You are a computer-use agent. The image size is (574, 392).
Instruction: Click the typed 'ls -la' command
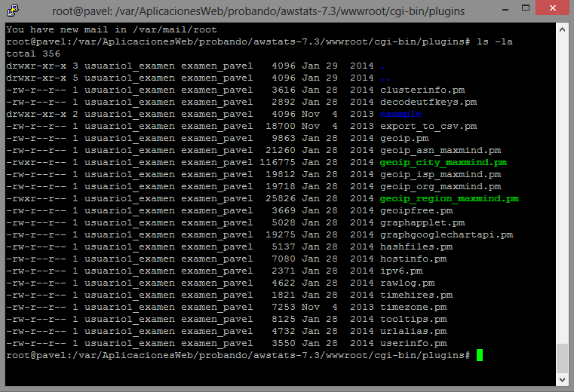[x=494, y=41]
